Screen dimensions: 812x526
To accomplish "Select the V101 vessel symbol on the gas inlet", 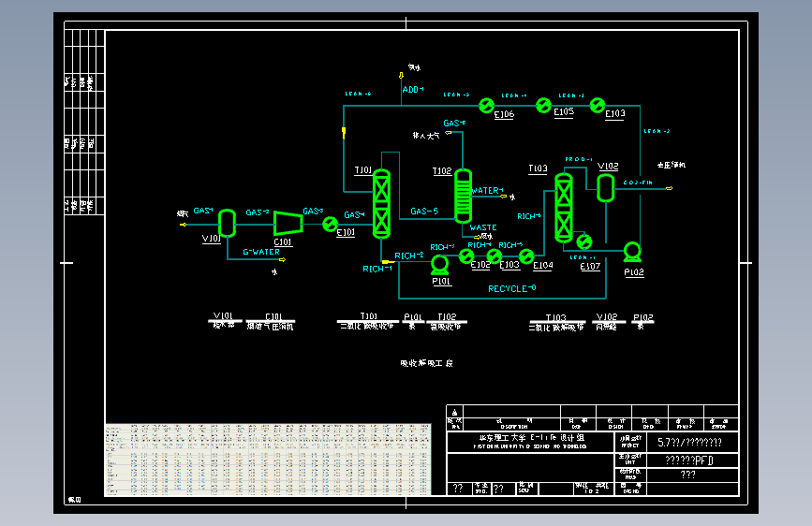I will tap(227, 223).
